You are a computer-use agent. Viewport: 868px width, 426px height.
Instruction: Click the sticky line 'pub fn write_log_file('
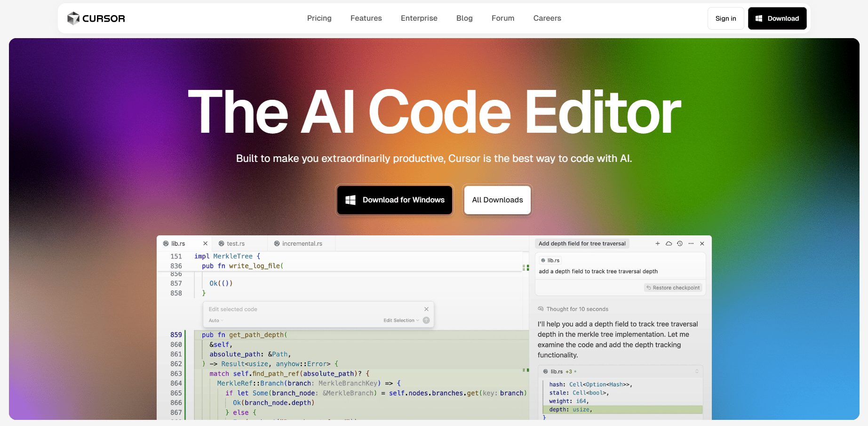pyautogui.click(x=243, y=266)
